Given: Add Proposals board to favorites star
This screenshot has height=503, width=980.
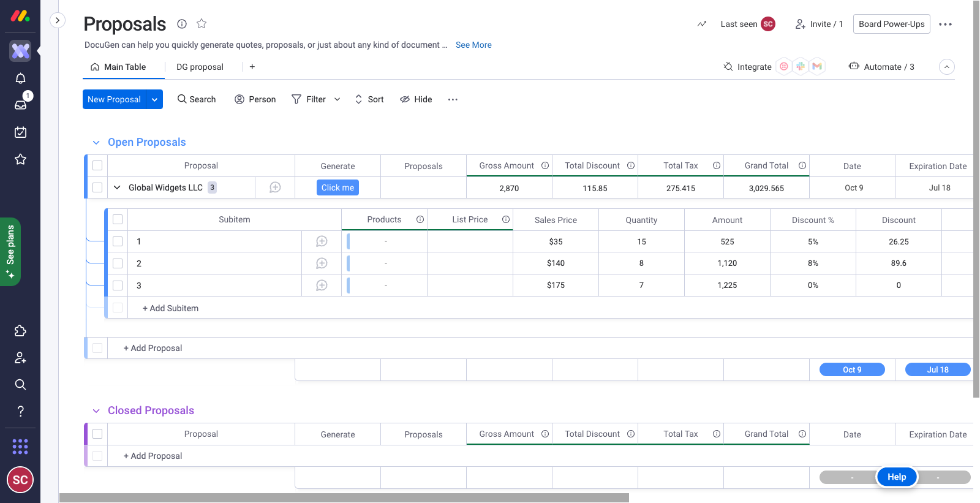Looking at the screenshot, I should (x=202, y=24).
